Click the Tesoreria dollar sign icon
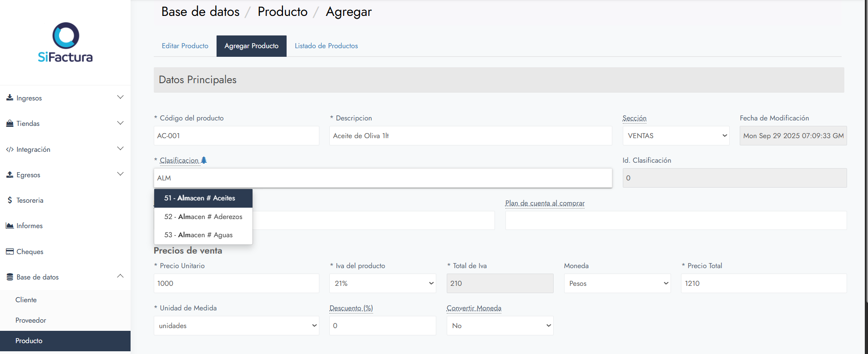 pos(10,200)
